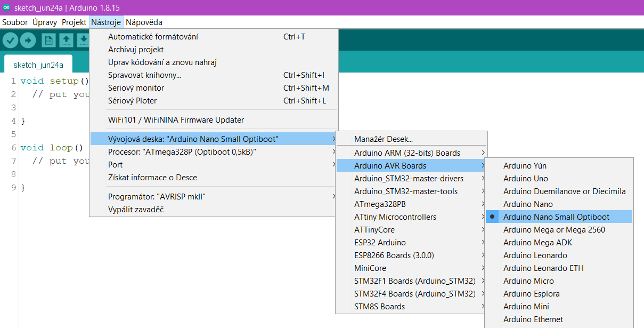Screen dimensions: 644x328
Task: Expand Arduino_STM32-master-tools submenu
Action: (x=411, y=191)
